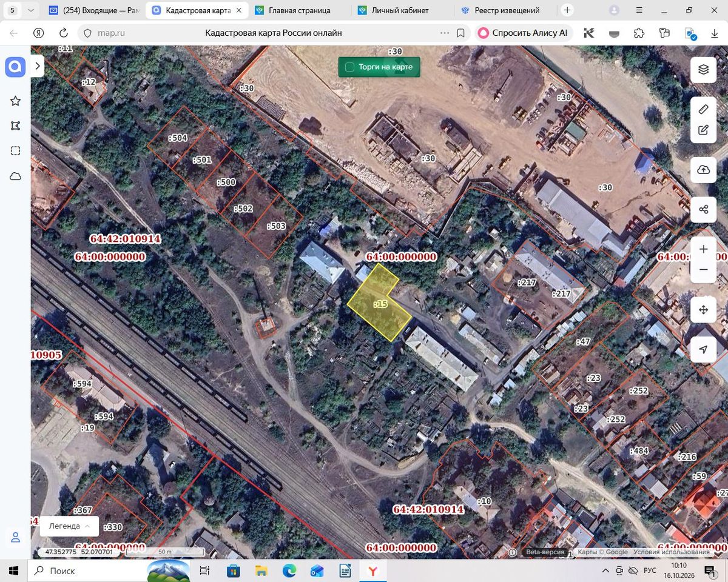Activate the pan/move map tool
The width and height of the screenshot is (728, 582).
point(704,310)
